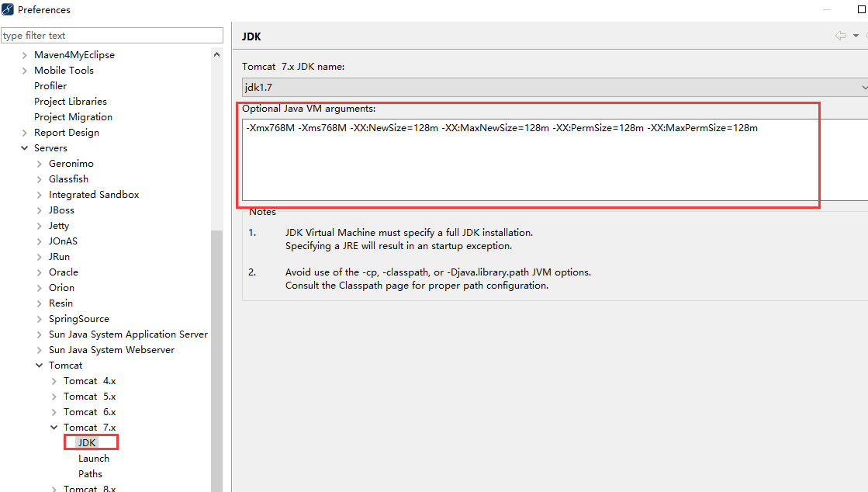The height and width of the screenshot is (492, 868).
Task: Expand the Tomcat 4.x node
Action: pyautogui.click(x=54, y=380)
